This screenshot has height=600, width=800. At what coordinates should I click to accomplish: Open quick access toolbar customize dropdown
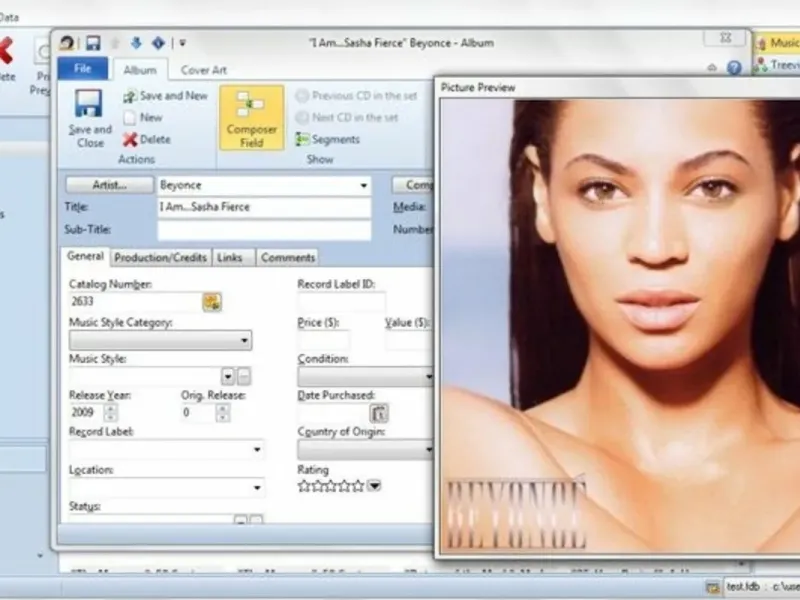coord(182,43)
